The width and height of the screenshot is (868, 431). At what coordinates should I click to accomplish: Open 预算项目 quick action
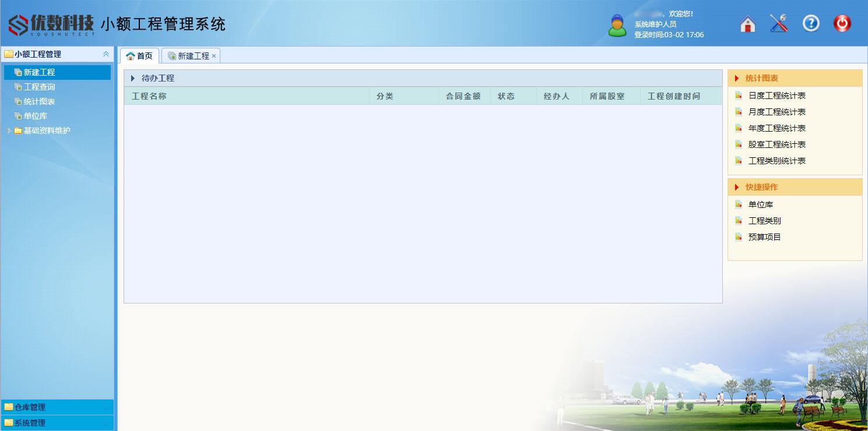(764, 237)
